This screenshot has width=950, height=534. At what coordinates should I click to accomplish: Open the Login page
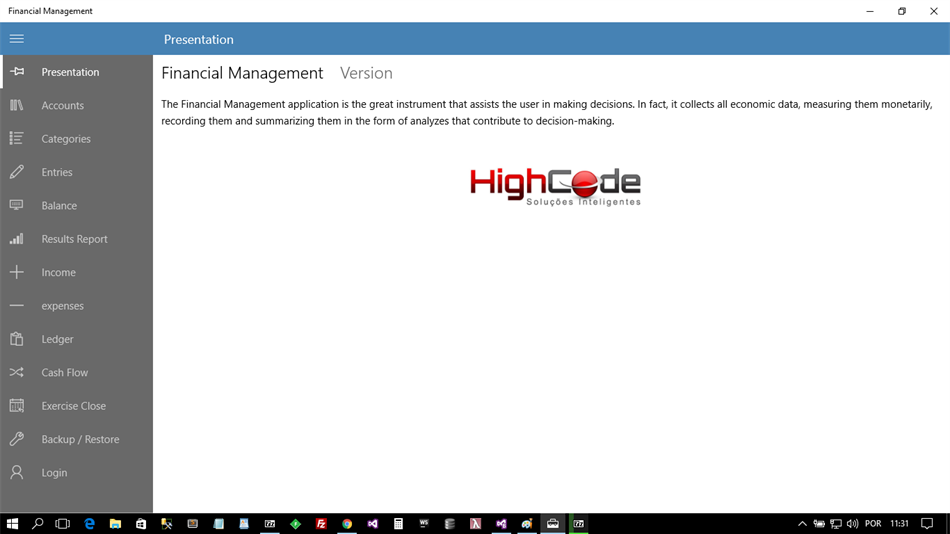76,472
